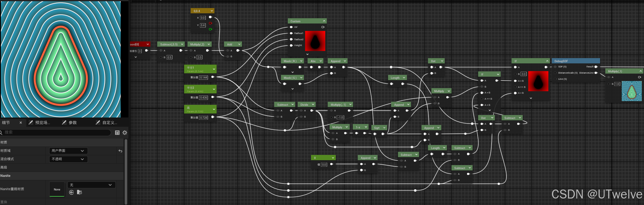The height and width of the screenshot is (205, 644).
Task: Expand the Sqrt node chevron
Action: point(384,128)
